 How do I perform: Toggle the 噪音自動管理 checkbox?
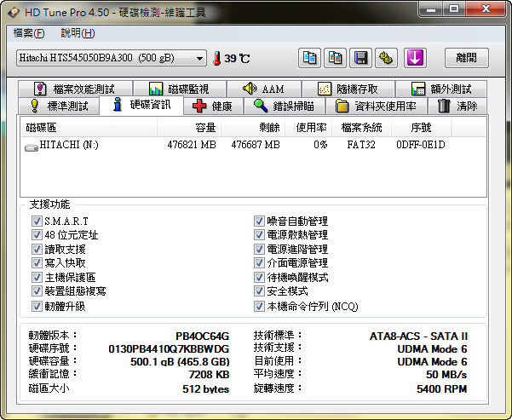click(x=259, y=222)
